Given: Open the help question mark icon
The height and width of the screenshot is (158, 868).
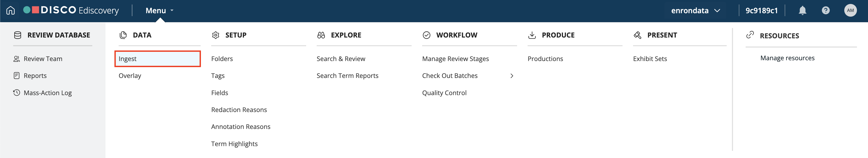Looking at the screenshot, I should click(x=826, y=11).
